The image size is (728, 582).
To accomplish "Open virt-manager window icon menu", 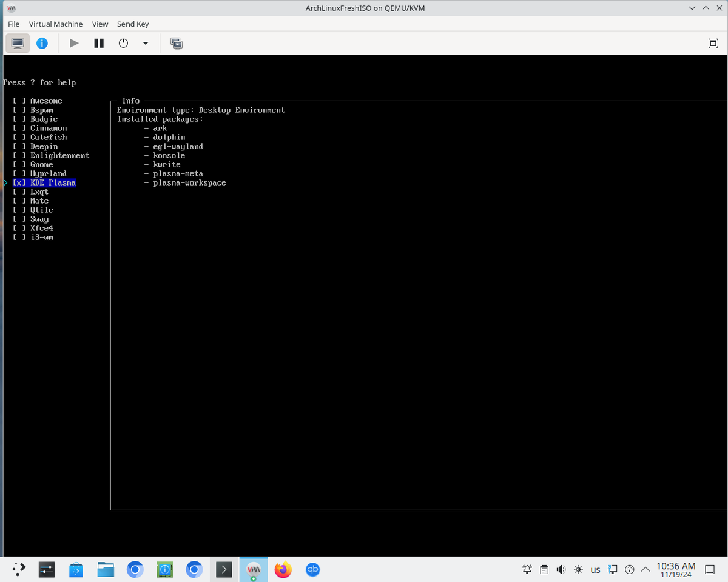I will (x=11, y=8).
